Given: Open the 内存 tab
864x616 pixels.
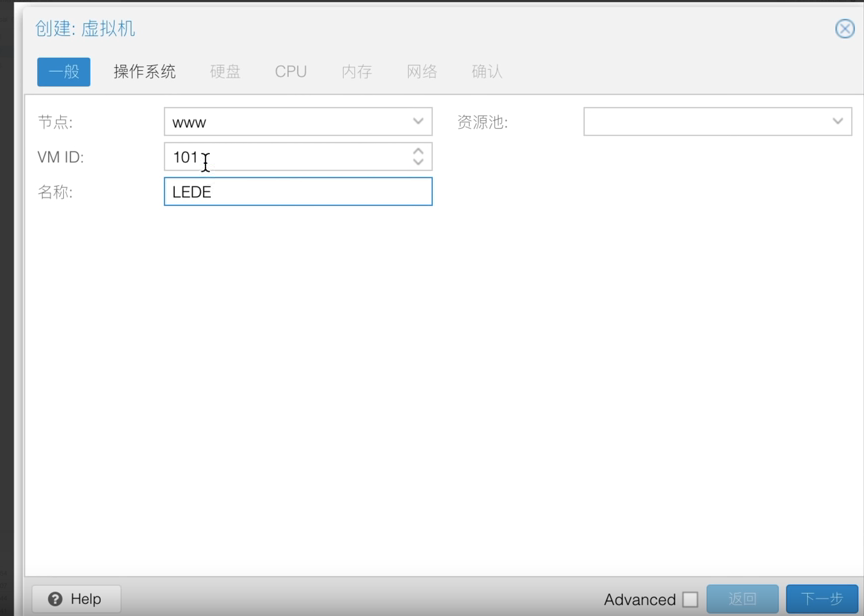Looking at the screenshot, I should click(357, 72).
